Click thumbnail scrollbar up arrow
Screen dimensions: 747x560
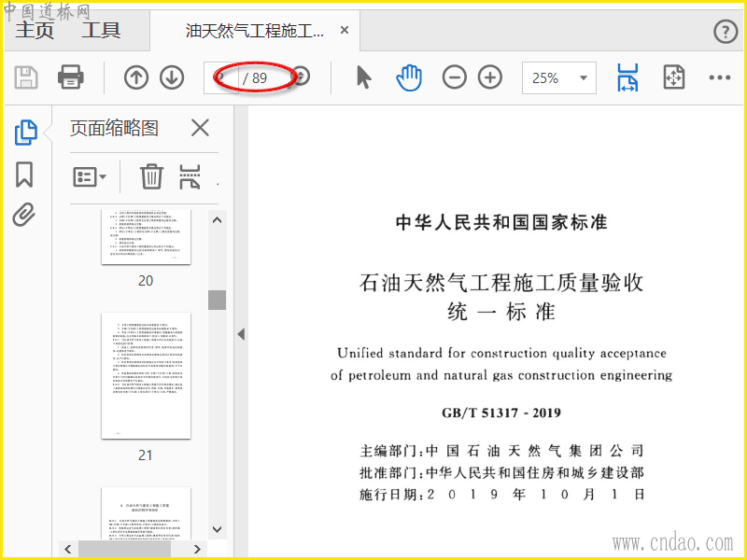click(218, 220)
